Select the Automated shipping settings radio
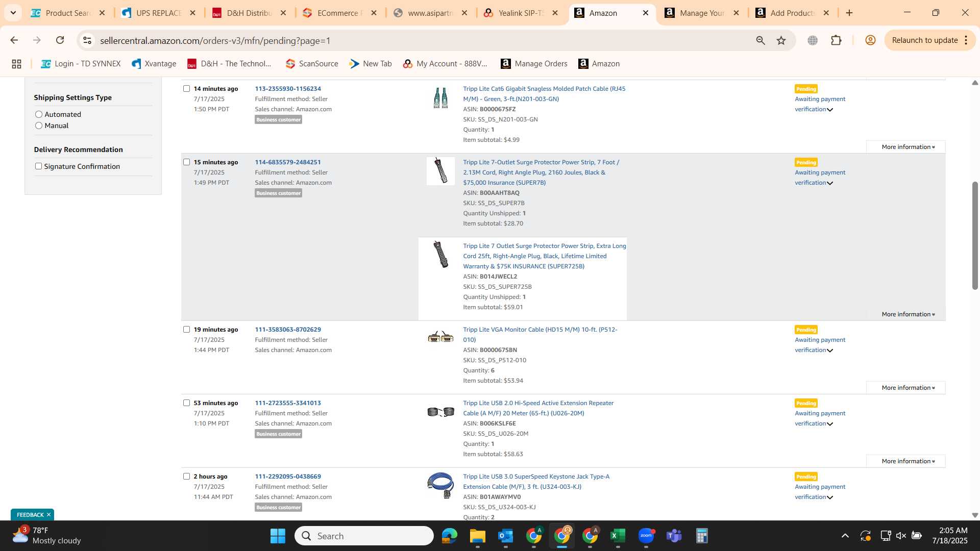Image resolution: width=980 pixels, height=551 pixels. tap(39, 114)
